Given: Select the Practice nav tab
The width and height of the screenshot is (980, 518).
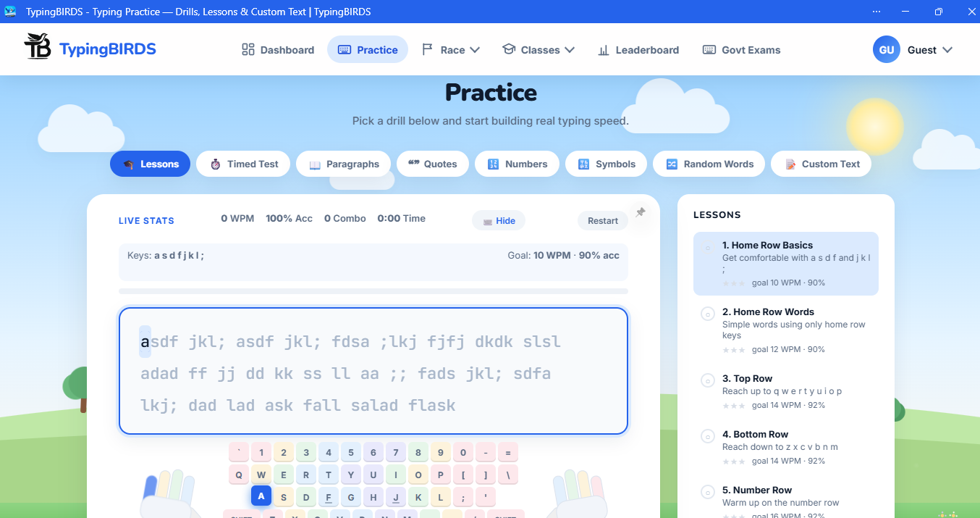Looking at the screenshot, I should click(368, 50).
